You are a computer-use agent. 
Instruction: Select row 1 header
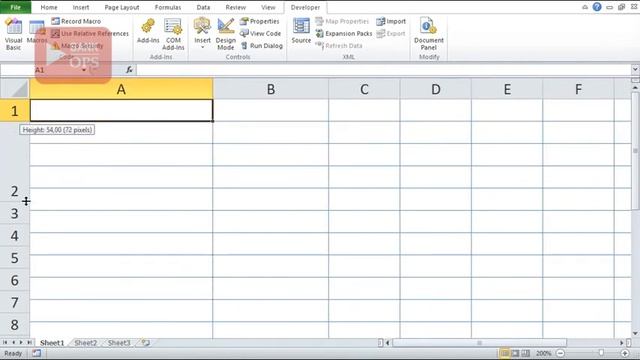(15, 111)
